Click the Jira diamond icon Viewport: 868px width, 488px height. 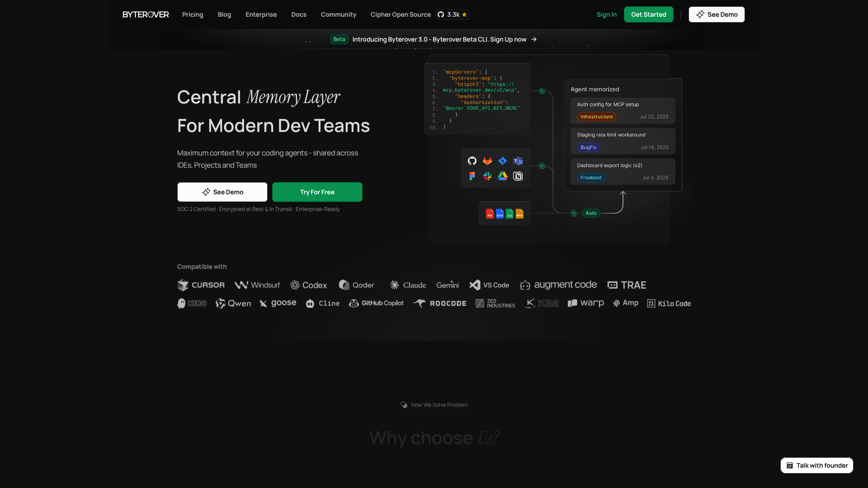pos(503,161)
